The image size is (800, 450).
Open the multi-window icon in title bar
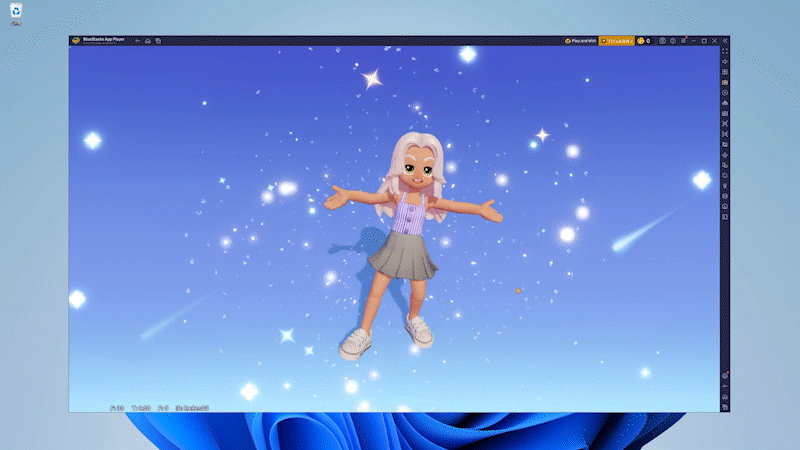click(158, 41)
